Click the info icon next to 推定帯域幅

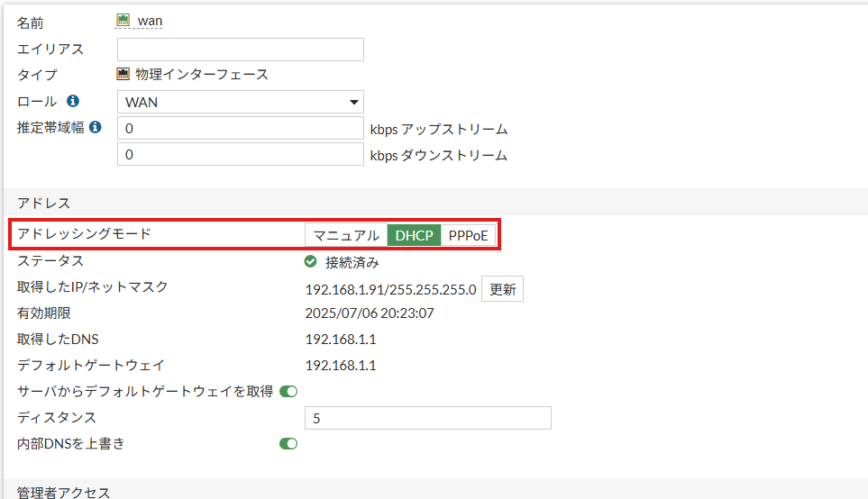click(x=96, y=127)
